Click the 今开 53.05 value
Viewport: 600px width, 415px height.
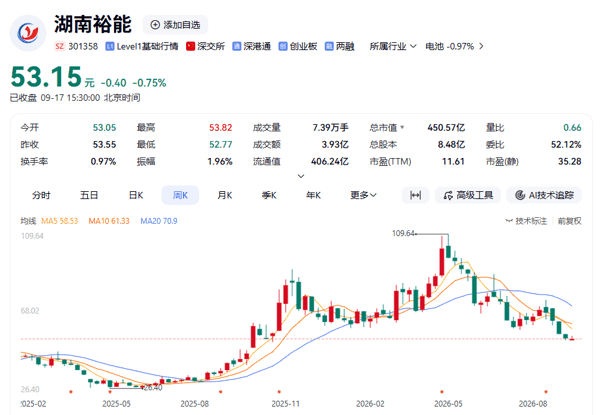coord(104,127)
